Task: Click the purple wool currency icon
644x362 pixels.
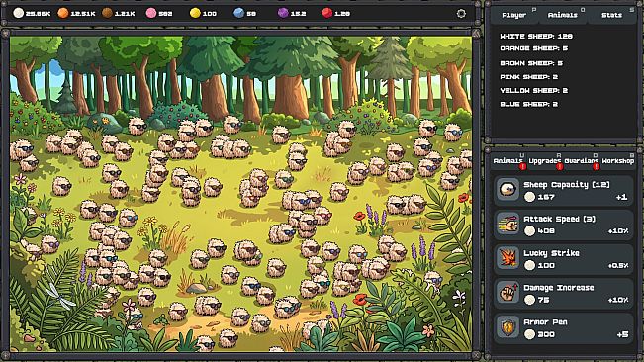Action: [283, 13]
